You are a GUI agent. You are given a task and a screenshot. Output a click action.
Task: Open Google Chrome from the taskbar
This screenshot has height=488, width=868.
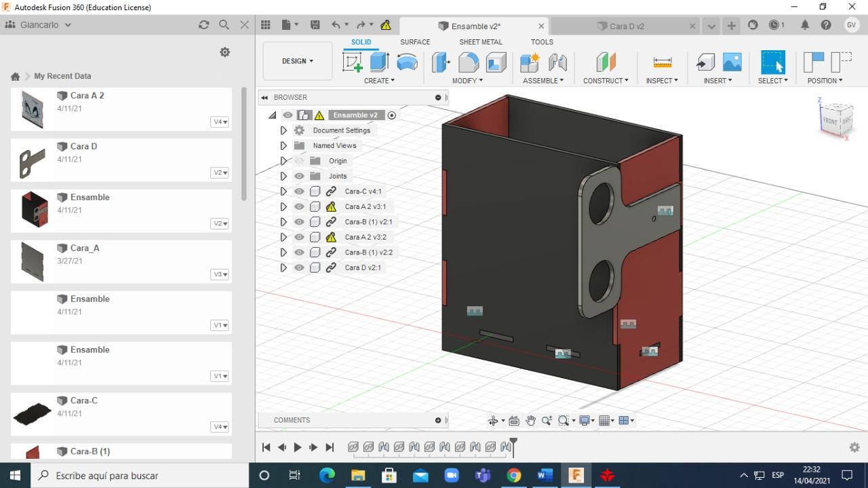(514, 475)
